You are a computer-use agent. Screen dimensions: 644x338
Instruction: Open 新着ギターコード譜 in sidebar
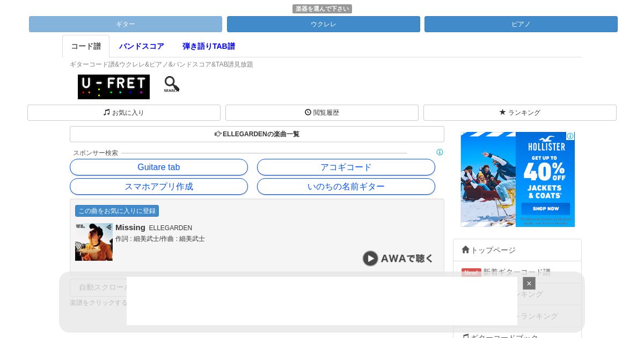point(517,272)
